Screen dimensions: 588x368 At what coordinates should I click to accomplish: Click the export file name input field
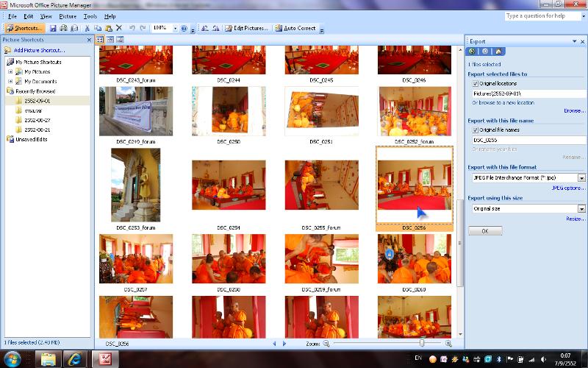tap(528, 140)
